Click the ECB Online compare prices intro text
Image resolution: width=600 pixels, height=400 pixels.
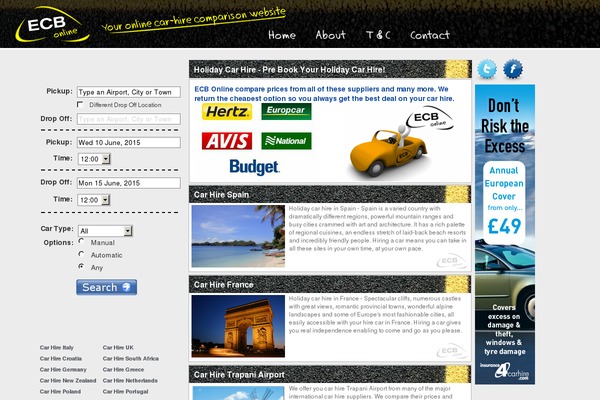tap(324, 94)
